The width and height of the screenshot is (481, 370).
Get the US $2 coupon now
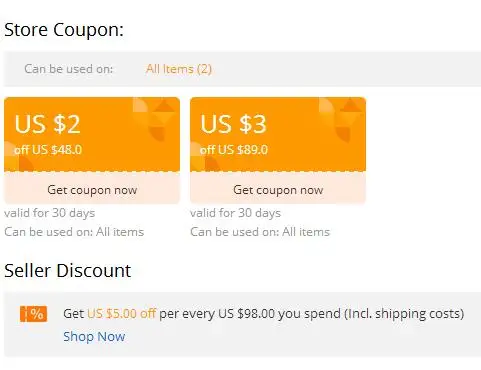(92, 190)
